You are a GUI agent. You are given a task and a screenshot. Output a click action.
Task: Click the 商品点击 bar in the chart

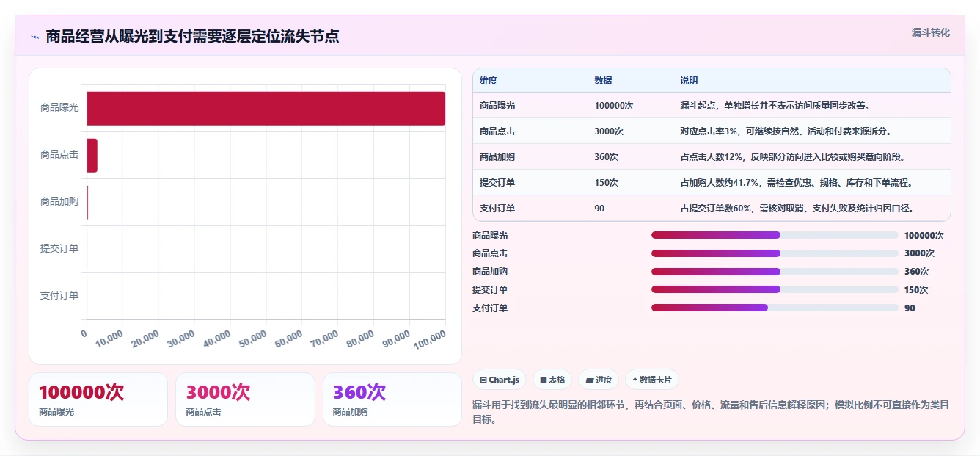(x=92, y=155)
